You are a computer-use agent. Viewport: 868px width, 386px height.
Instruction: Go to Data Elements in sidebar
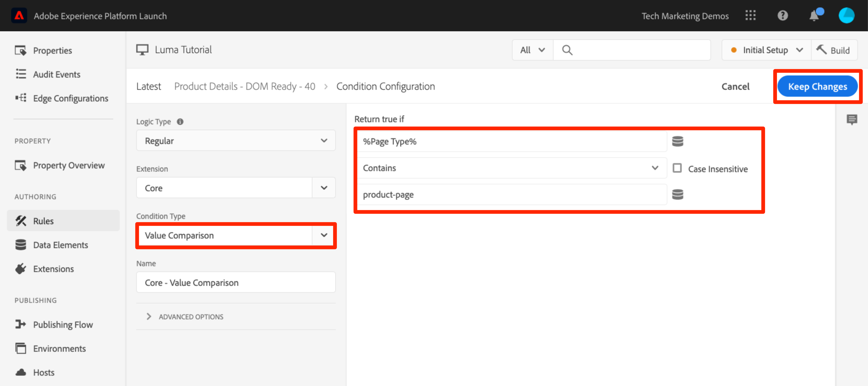[x=60, y=245]
